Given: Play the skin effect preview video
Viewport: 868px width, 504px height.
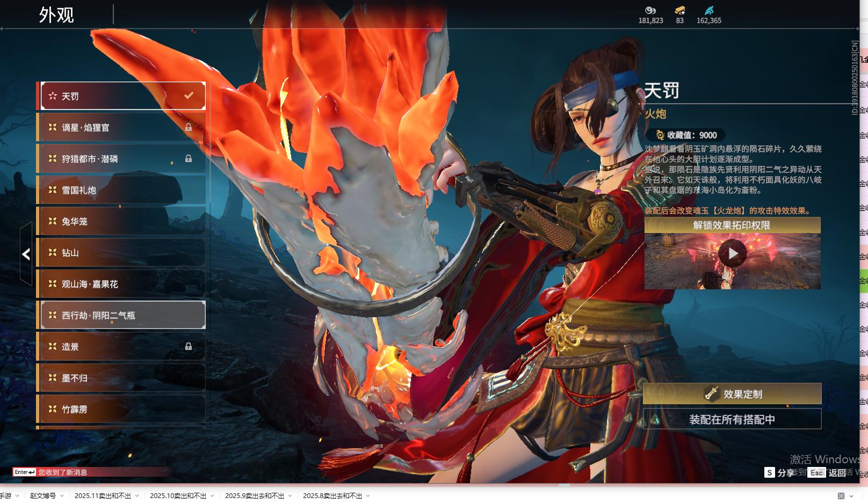Looking at the screenshot, I should [x=733, y=254].
